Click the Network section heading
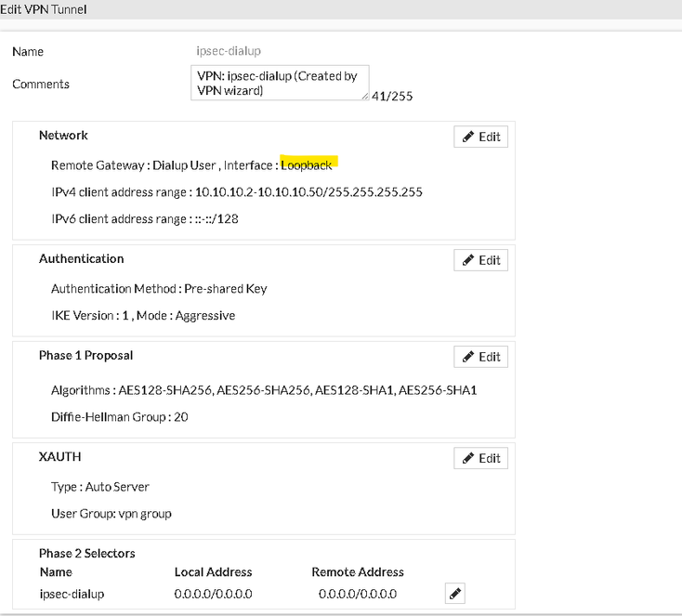This screenshot has height=616, width=682. click(x=63, y=135)
